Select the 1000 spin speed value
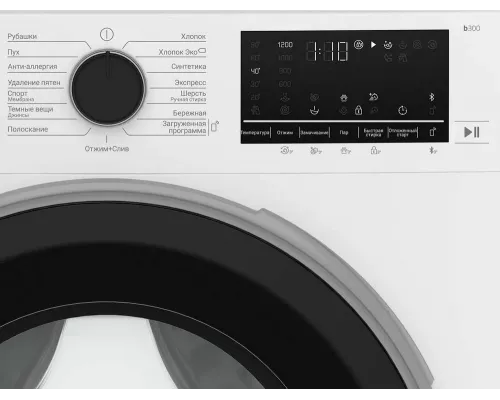 pyautogui.click(x=285, y=58)
